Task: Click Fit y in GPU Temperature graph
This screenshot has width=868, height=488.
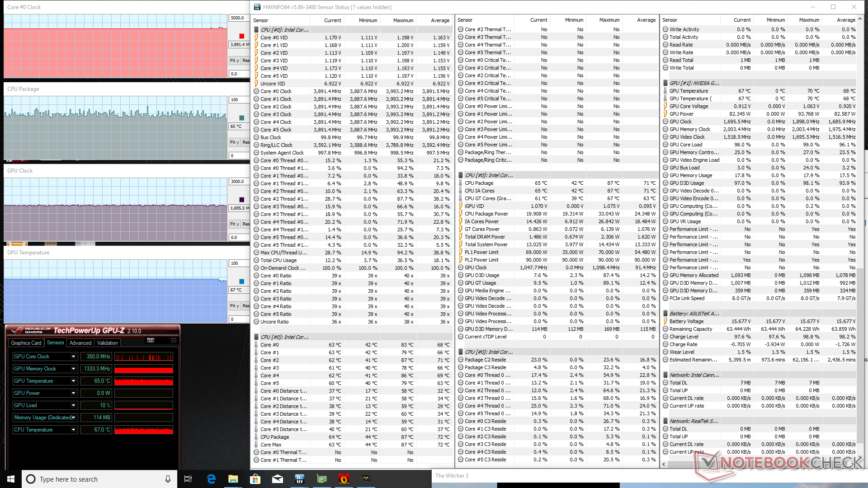Action: 235,306
